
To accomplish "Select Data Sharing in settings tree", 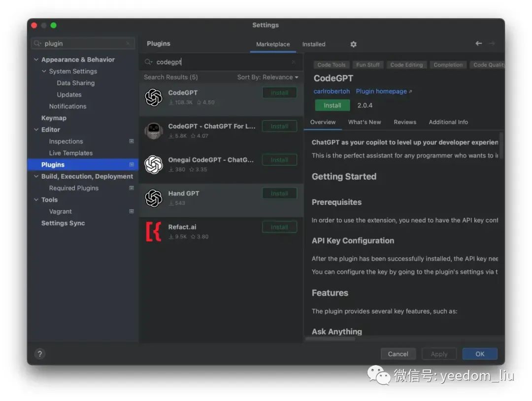I will pos(76,83).
